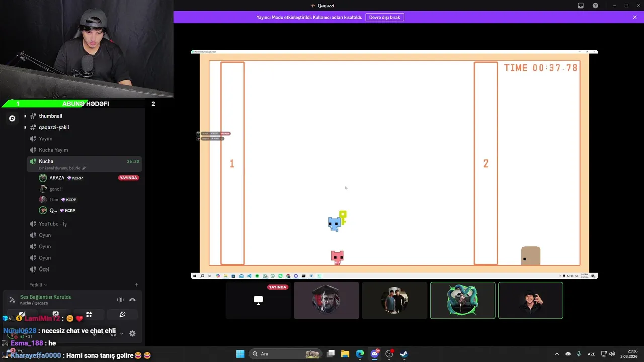Click the shared game stream view

coord(394,164)
